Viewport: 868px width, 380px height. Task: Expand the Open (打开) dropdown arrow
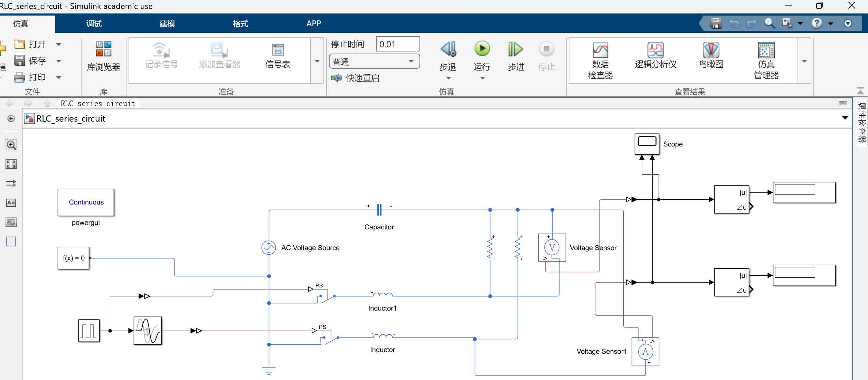click(x=59, y=44)
